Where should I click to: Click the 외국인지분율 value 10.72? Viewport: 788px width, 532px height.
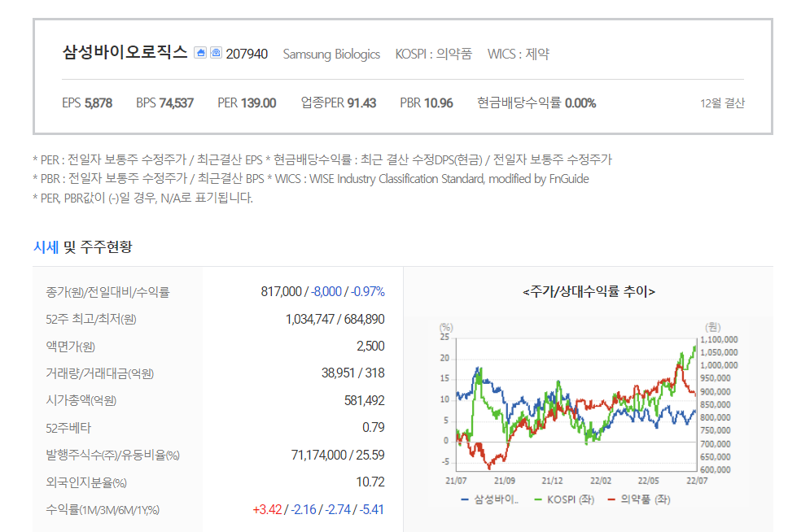coord(370,482)
